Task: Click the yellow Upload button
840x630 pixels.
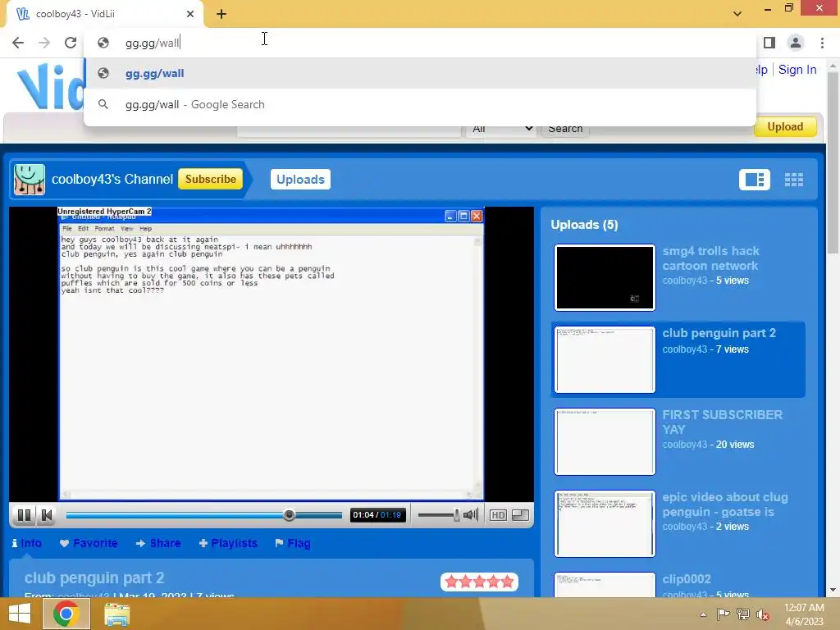Action: [785, 127]
